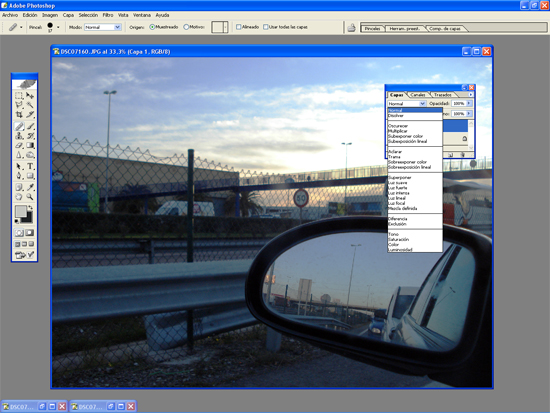This screenshot has width=550, height=413.
Task: Switch to the Canales tab
Action: [x=417, y=95]
